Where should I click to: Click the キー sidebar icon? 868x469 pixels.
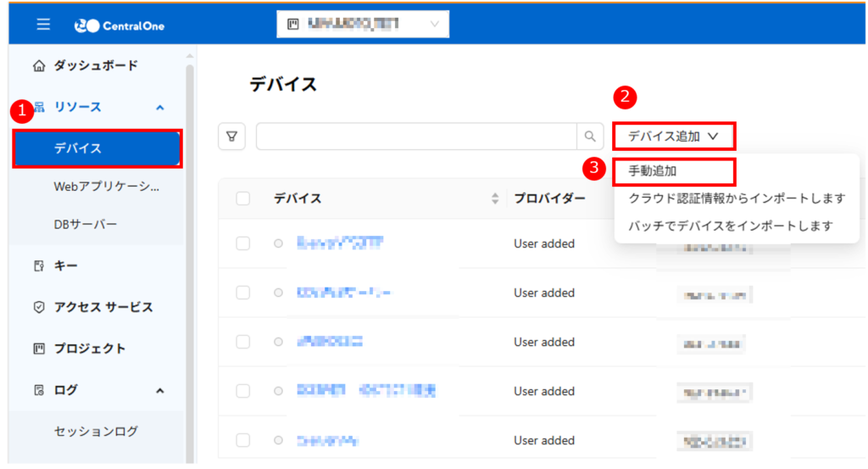38,266
